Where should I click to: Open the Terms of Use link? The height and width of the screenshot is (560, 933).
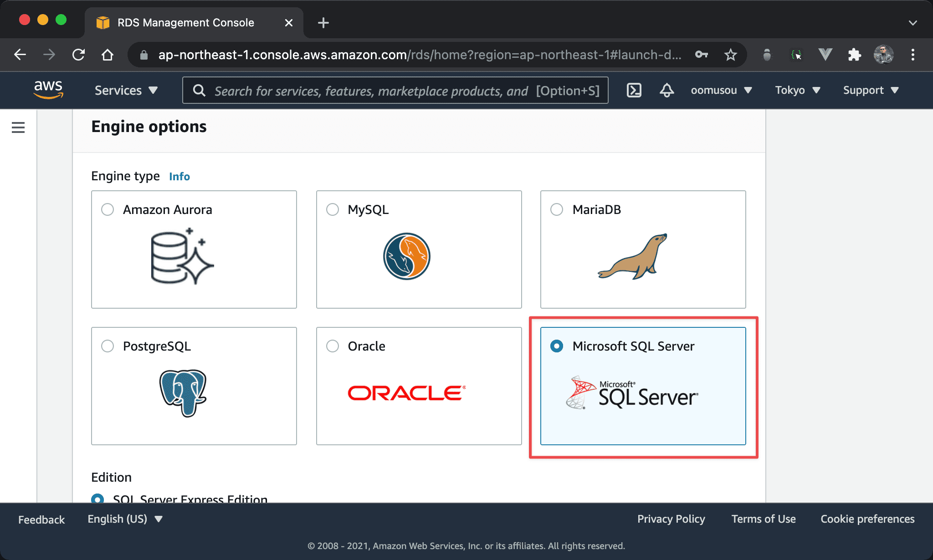coord(764,519)
